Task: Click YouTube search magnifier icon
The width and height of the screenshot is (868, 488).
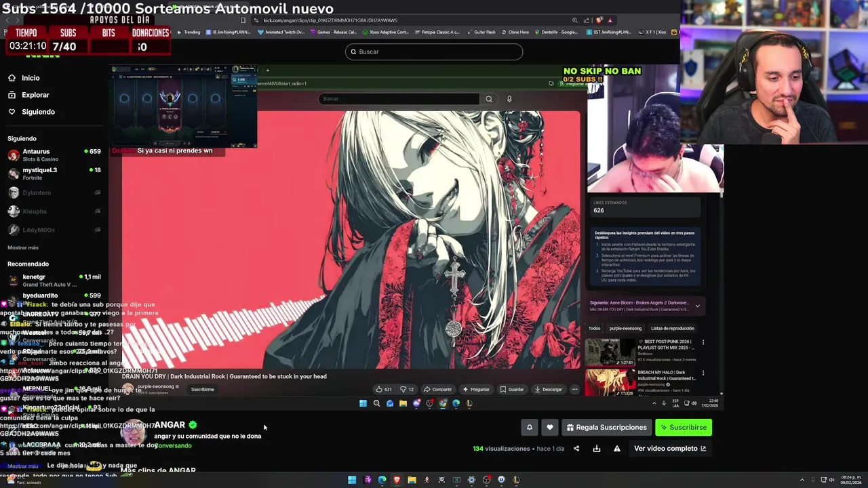Action: pyautogui.click(x=488, y=99)
